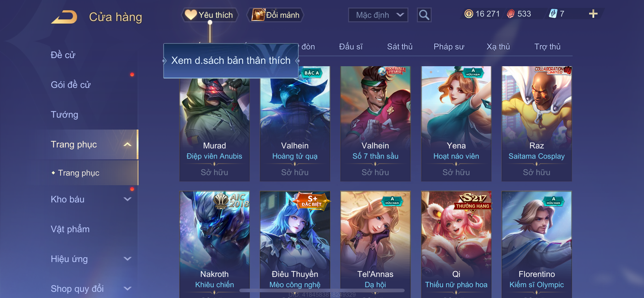Image resolution: width=644 pixels, height=298 pixels.
Task: Click the Đổi mảnh fragment icon
Action: 258,15
